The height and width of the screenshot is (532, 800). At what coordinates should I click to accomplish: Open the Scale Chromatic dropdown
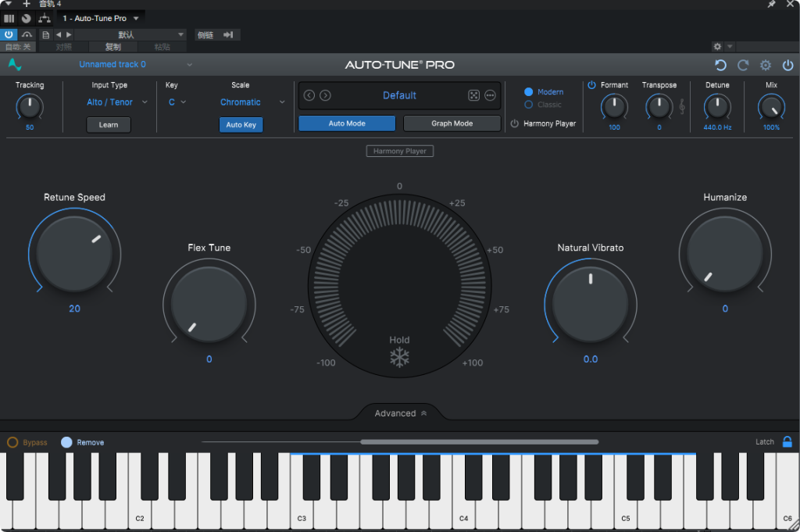(252, 102)
